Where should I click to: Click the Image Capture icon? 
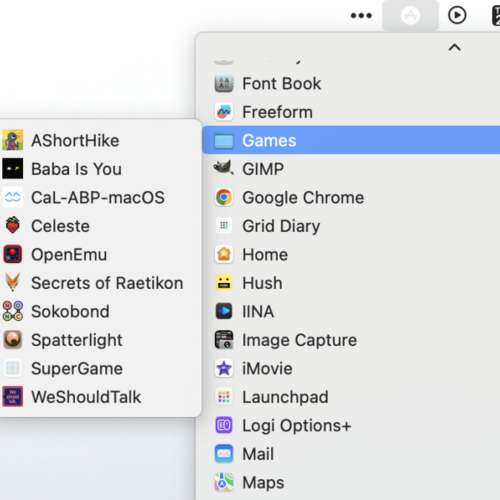[224, 340]
